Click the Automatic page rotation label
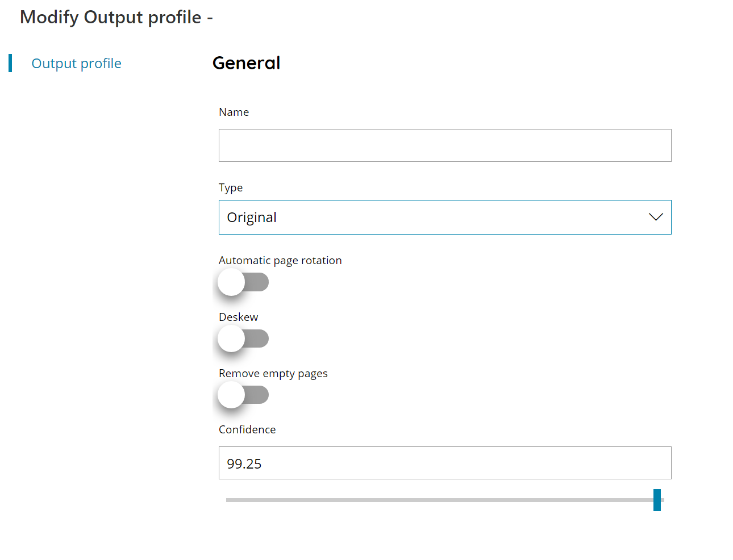Image resolution: width=733 pixels, height=560 pixels. (280, 260)
